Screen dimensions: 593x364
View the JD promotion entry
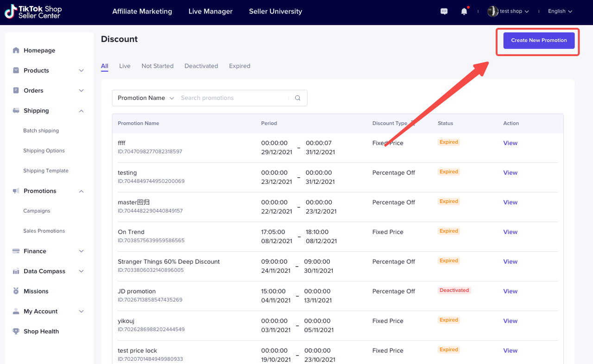click(510, 291)
